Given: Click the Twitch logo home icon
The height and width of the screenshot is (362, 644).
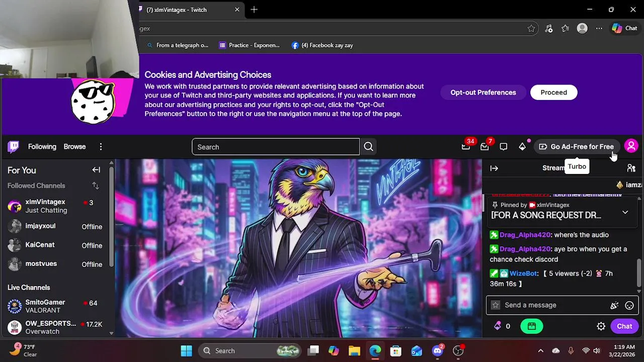Looking at the screenshot, I should (14, 146).
